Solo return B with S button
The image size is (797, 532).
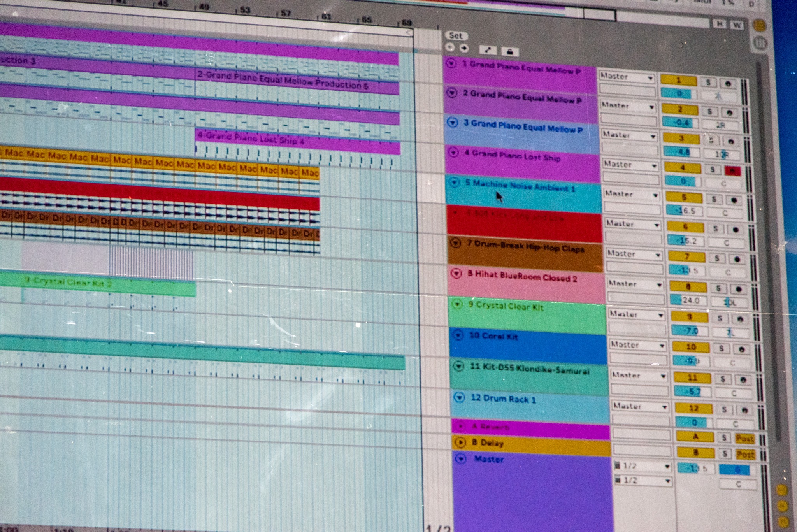point(725,453)
